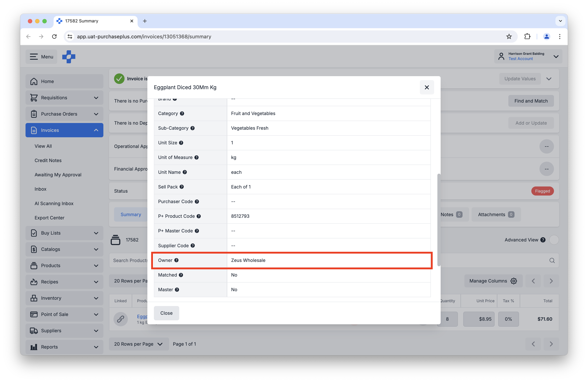Viewport: 588px width, 382px height.
Task: View site information icon in address bar
Action: coord(70,37)
